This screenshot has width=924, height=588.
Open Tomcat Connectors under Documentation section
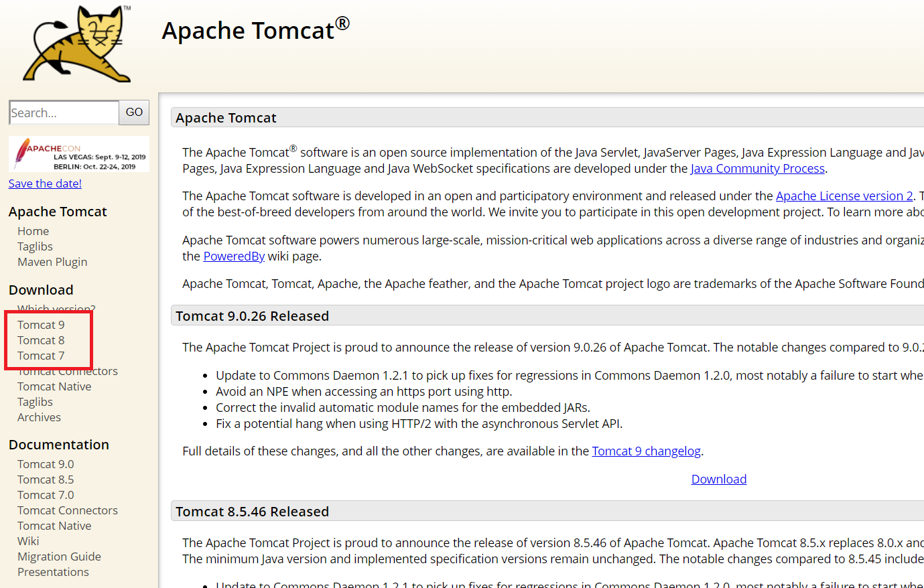point(68,510)
